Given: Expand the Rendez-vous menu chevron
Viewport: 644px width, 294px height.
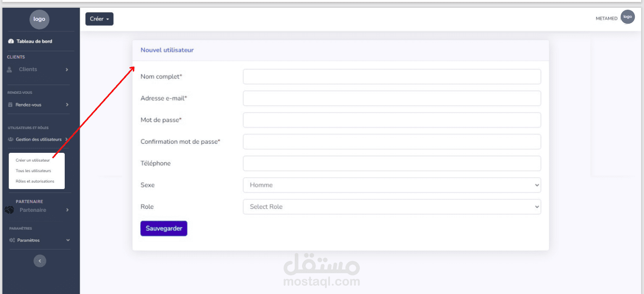Looking at the screenshot, I should pyautogui.click(x=67, y=104).
